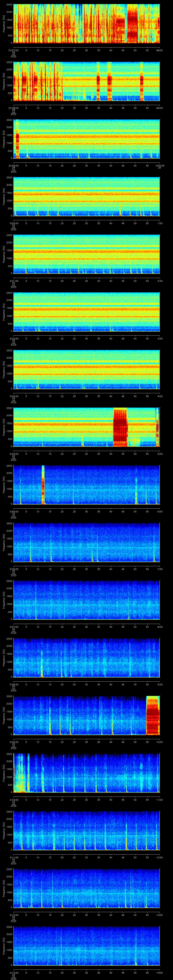Choose the spectrogram panel starting at 0:11:00
Screen dimensions: 173x980
pyautogui.click(x=86, y=831)
